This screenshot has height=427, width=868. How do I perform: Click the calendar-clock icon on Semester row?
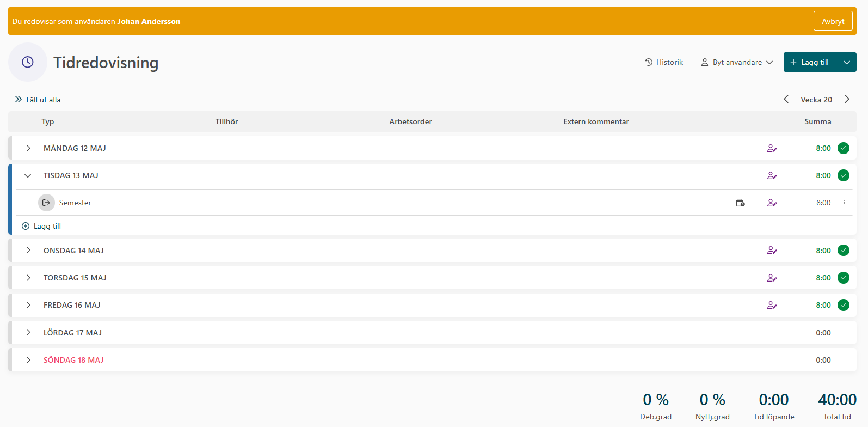point(740,203)
